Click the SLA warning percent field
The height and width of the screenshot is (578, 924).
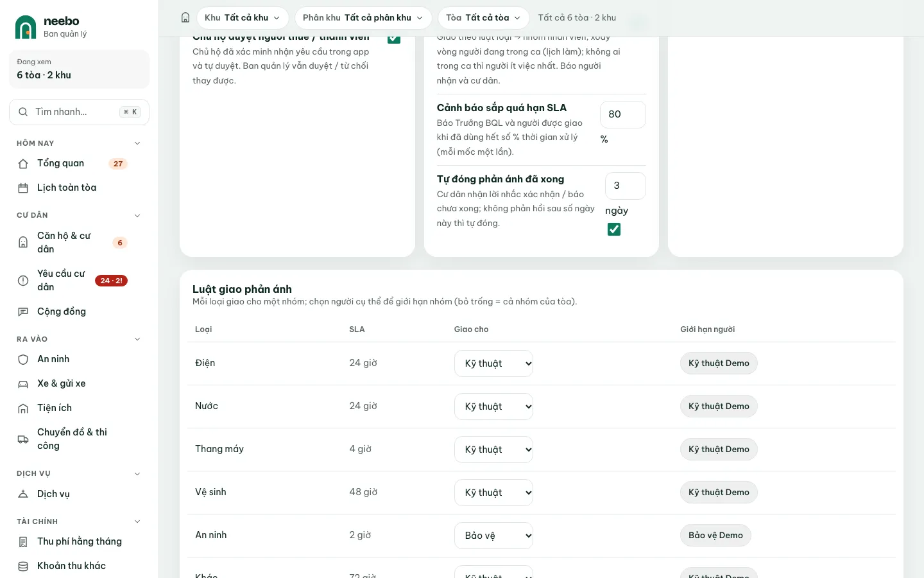[623, 114]
